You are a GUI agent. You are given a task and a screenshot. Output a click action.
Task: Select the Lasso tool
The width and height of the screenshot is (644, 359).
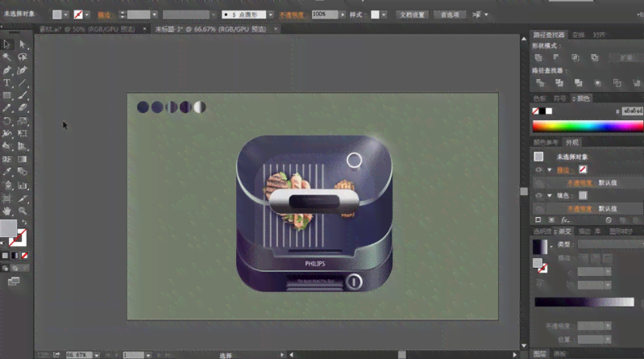tap(23, 56)
